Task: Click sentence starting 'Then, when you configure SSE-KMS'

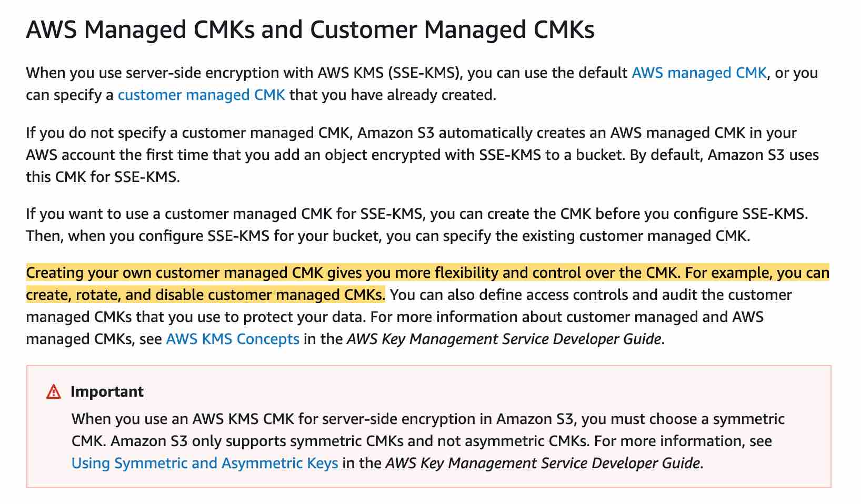Action: pos(388,236)
